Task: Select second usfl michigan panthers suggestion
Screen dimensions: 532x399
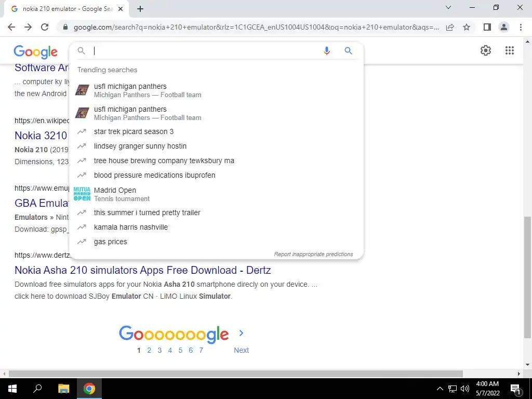Action: click(216, 113)
